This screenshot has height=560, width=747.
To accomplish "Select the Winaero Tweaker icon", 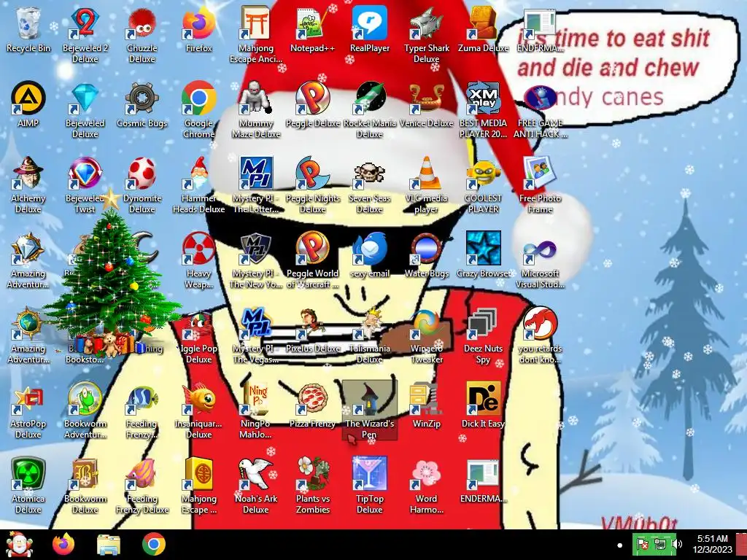I will point(426,335).
